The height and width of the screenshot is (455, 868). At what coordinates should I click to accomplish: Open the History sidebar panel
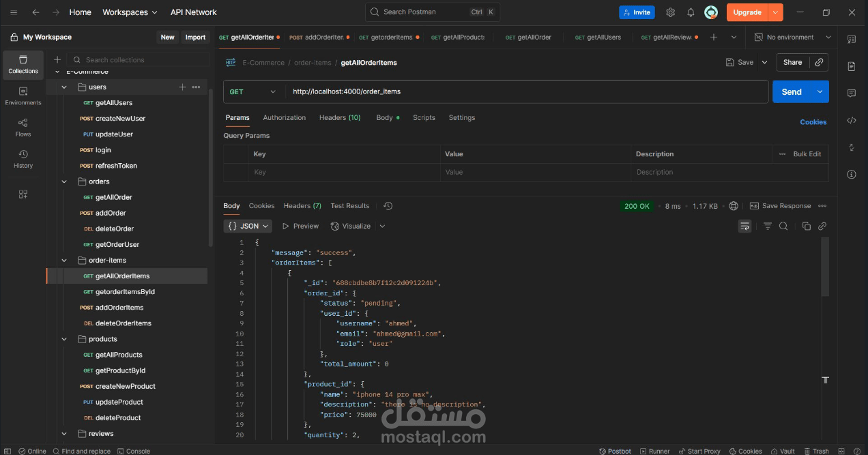click(23, 158)
